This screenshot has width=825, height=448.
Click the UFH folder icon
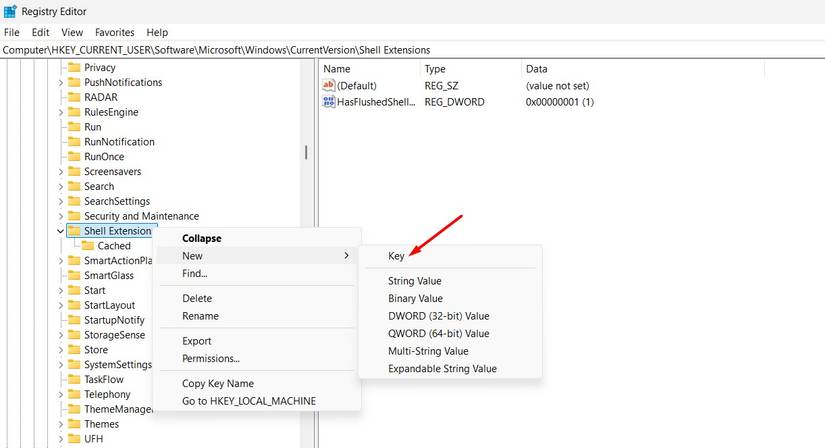pyautogui.click(x=74, y=439)
